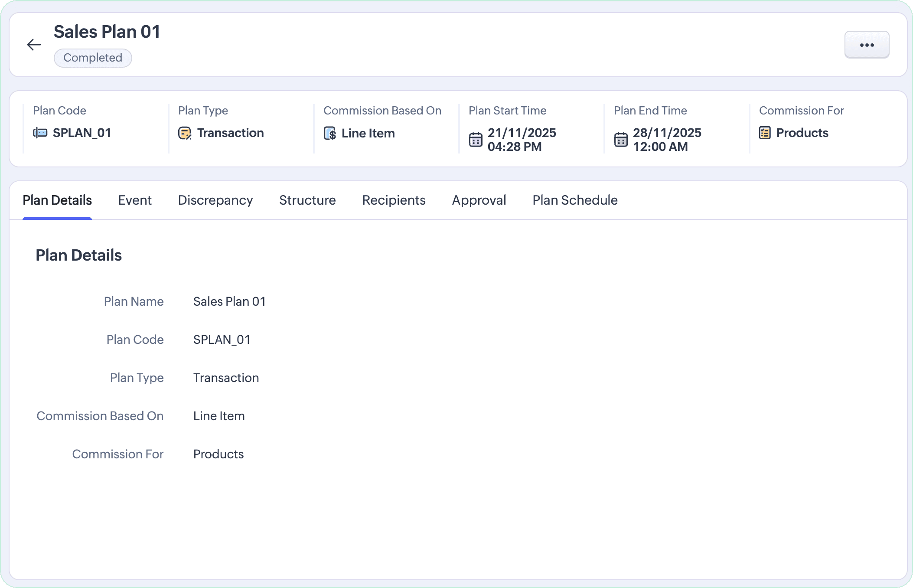Open the Recipients tab
Screen dimensions: 913x588
[x=394, y=200]
